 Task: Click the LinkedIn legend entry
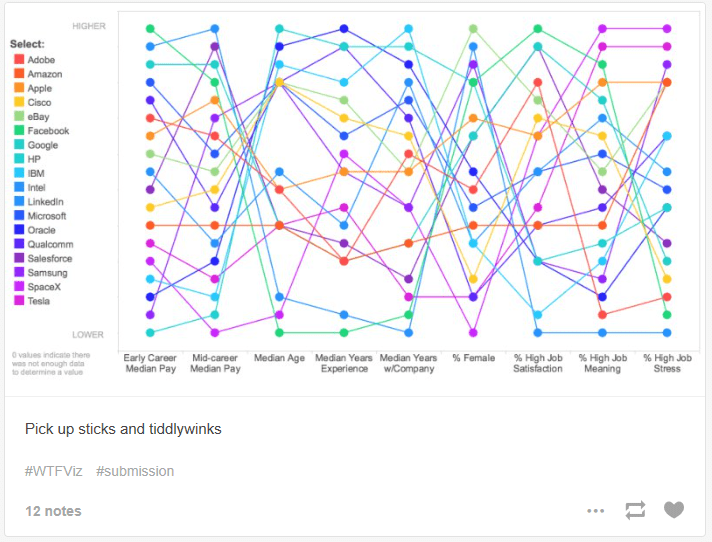click(46, 202)
